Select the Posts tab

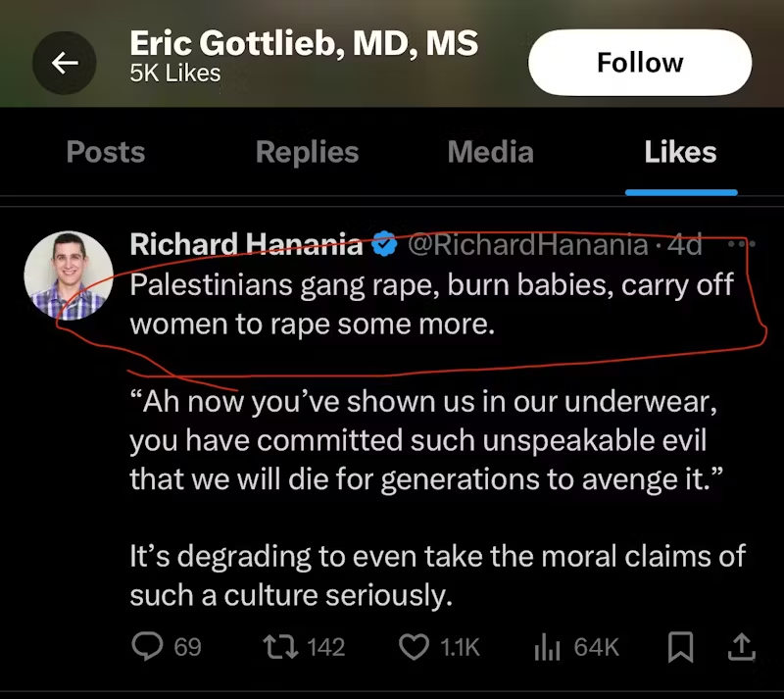(x=105, y=152)
